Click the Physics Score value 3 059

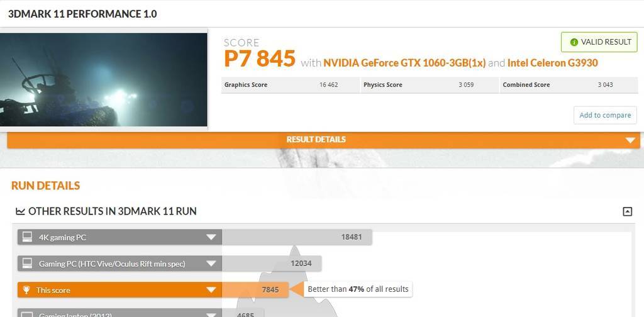(x=466, y=84)
